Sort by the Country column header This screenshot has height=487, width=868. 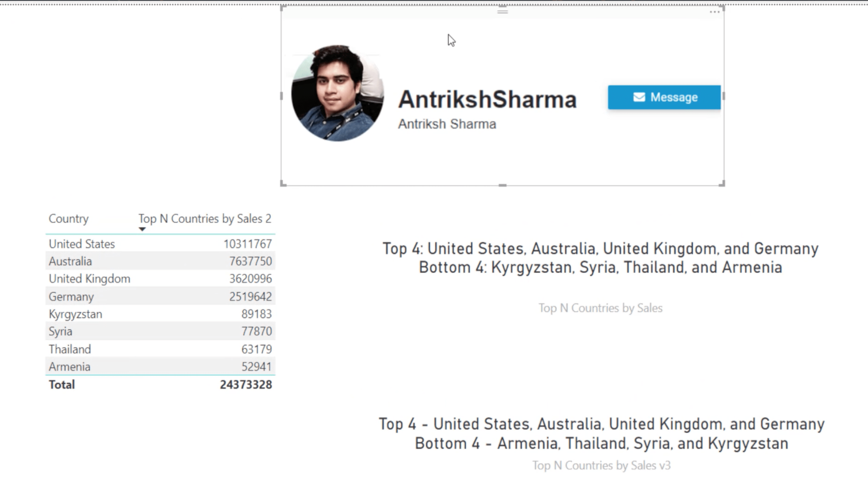(x=69, y=218)
